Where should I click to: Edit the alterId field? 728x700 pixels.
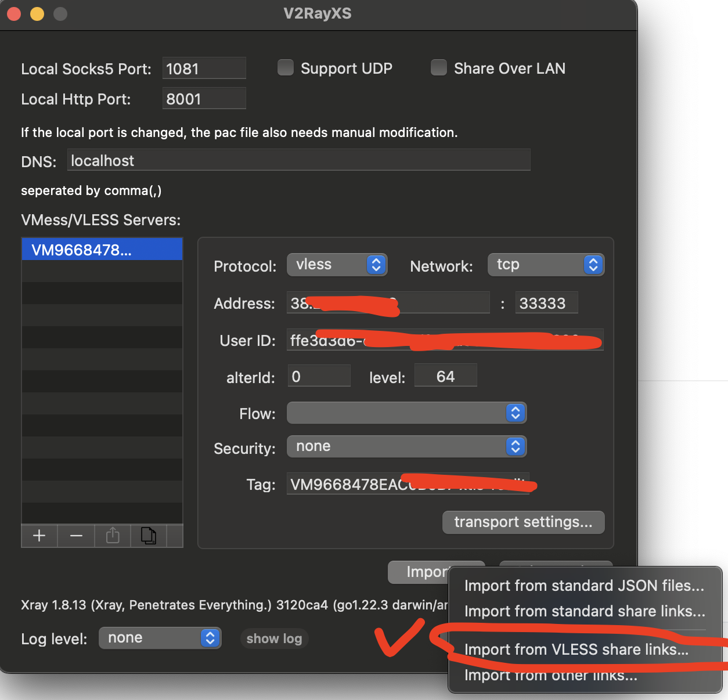coord(319,376)
